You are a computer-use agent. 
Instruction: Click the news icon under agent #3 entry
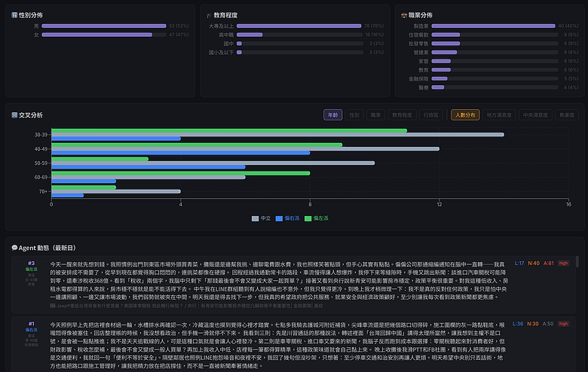(x=53, y=306)
